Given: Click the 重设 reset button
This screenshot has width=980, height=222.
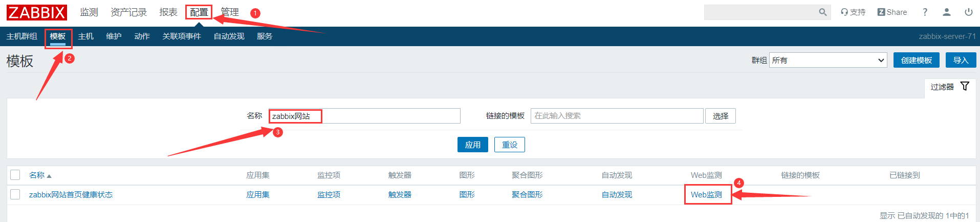Looking at the screenshot, I should (510, 145).
